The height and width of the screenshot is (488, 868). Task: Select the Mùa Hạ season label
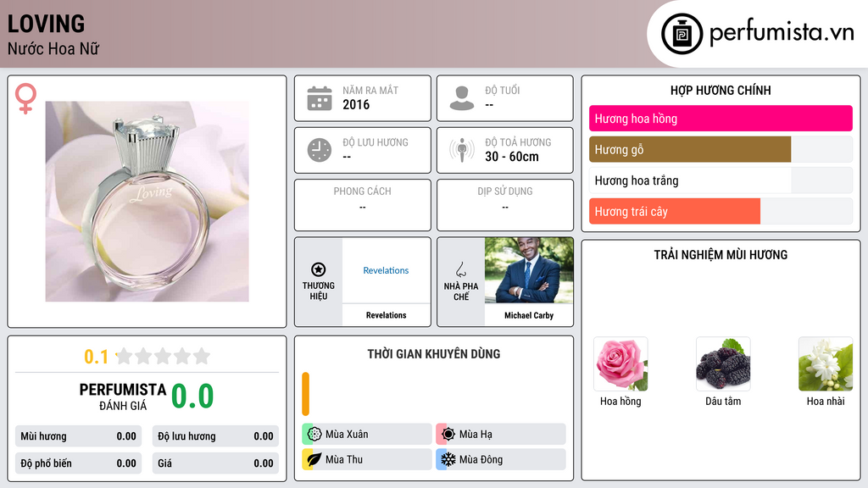[476, 435]
